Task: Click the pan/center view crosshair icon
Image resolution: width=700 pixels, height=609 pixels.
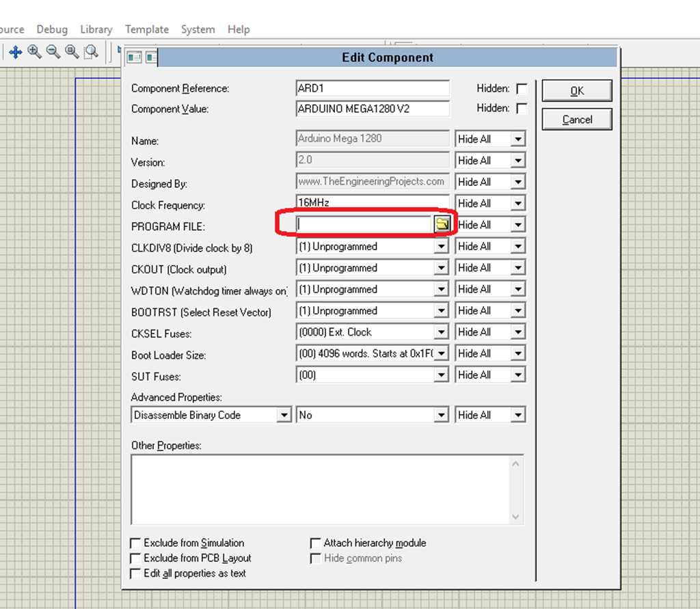Action: click(x=15, y=52)
